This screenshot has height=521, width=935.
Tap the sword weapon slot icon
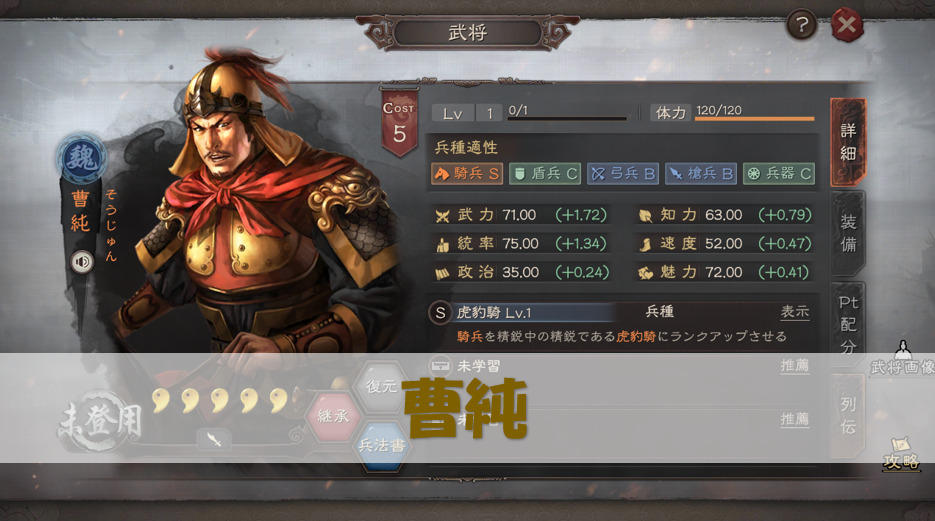click(x=213, y=440)
